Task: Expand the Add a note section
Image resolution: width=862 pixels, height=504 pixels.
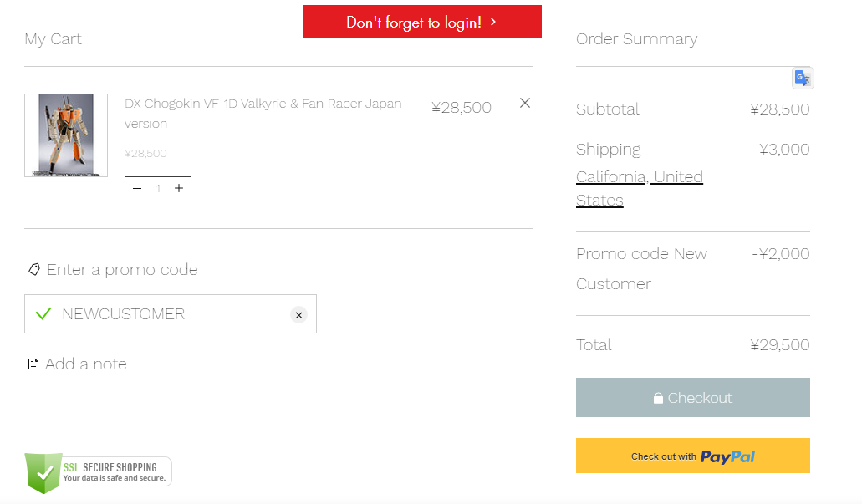Action: pos(86,364)
